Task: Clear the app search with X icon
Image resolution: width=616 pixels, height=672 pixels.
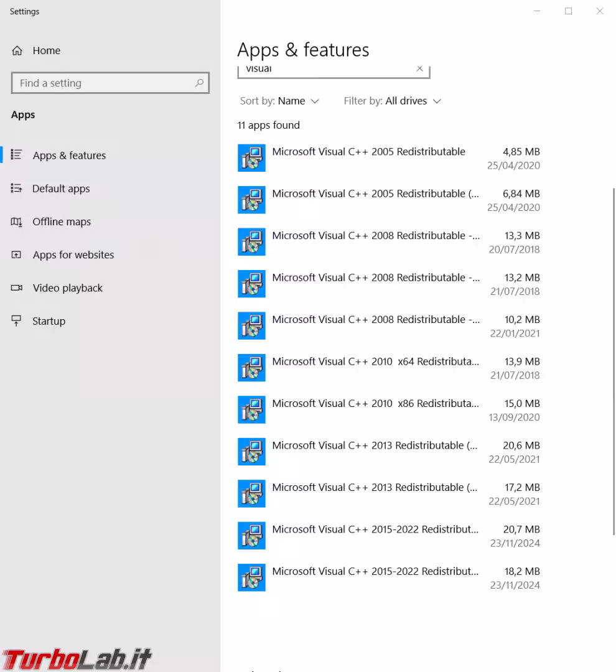Action: coord(419,69)
